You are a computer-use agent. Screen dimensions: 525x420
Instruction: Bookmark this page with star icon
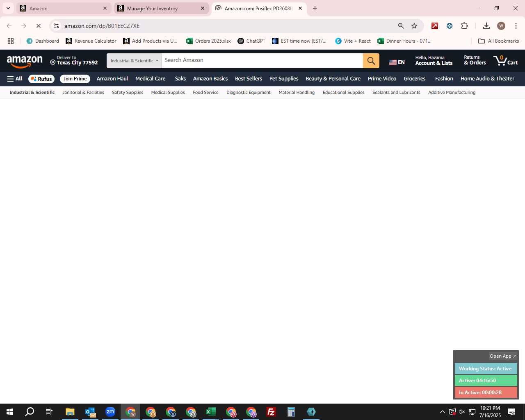click(414, 26)
